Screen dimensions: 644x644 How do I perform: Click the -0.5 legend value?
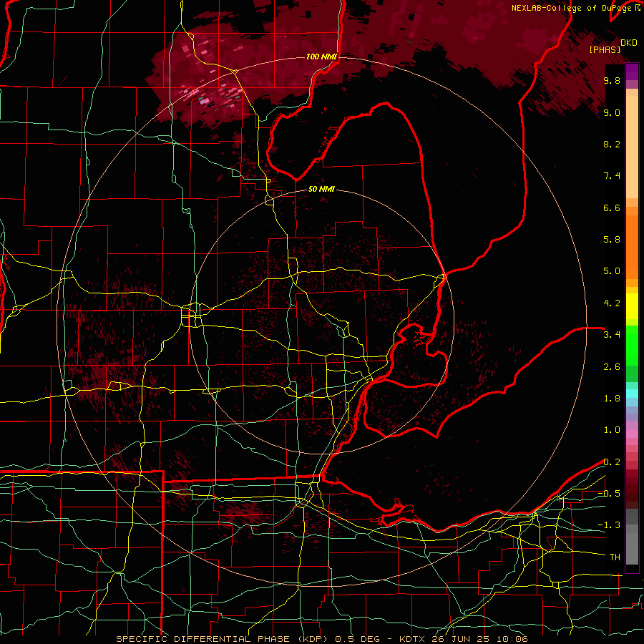pyautogui.click(x=609, y=494)
